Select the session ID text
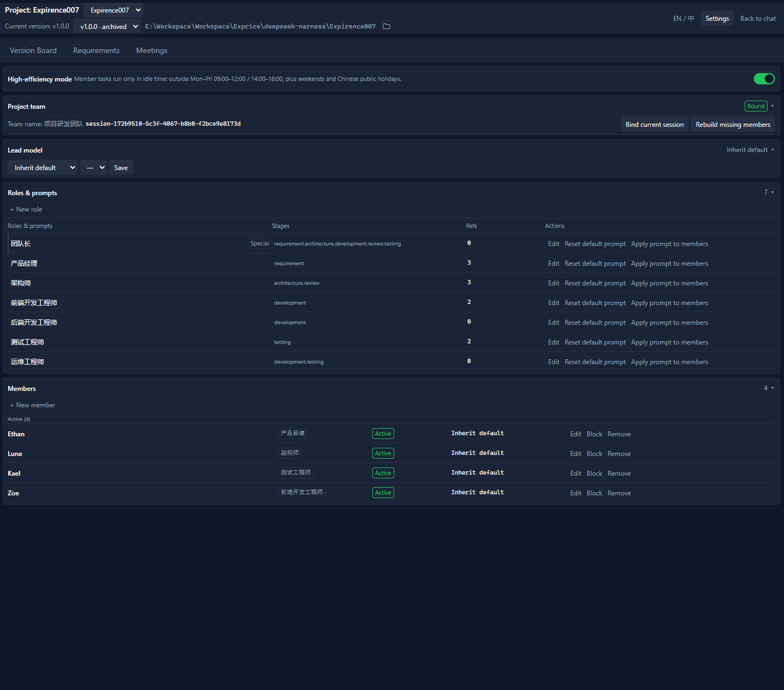 (x=163, y=124)
